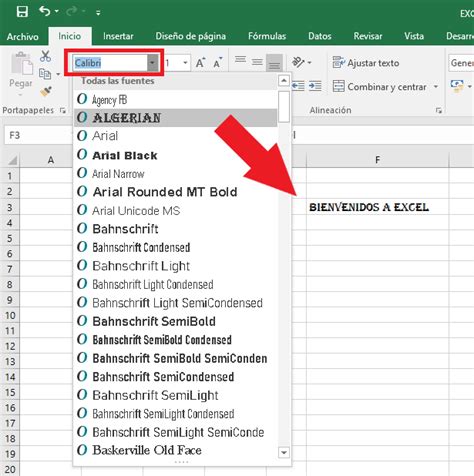
Task: Click the font list scrollbar thumb
Action: click(284, 107)
